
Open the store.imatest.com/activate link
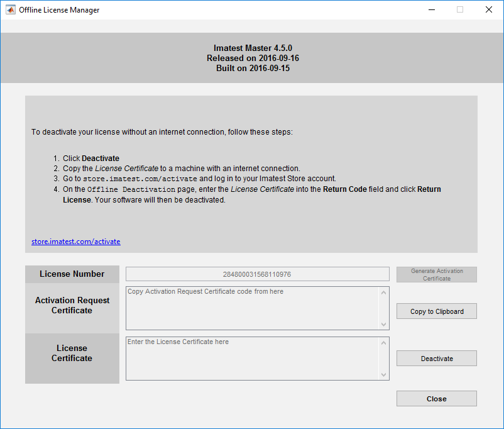tap(76, 242)
